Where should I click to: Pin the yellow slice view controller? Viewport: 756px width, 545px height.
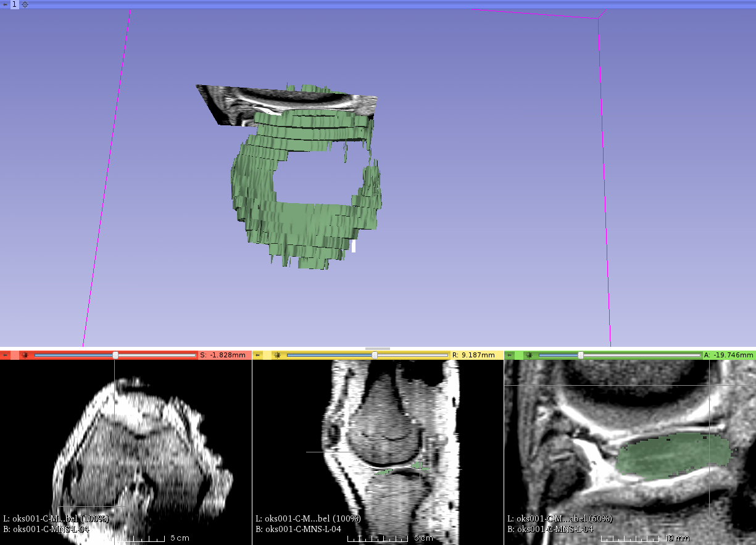[259, 356]
